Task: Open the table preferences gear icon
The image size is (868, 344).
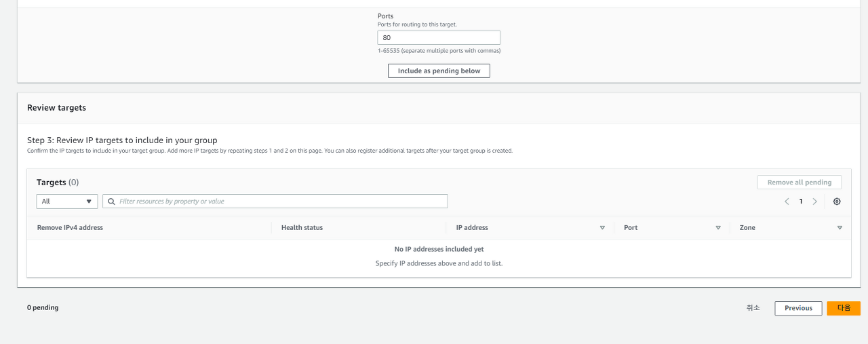Action: [837, 202]
